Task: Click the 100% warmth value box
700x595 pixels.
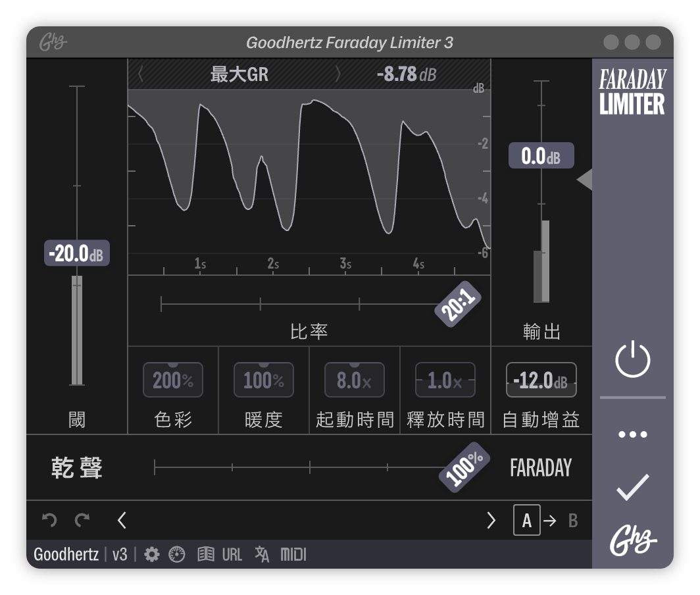Action: point(264,380)
